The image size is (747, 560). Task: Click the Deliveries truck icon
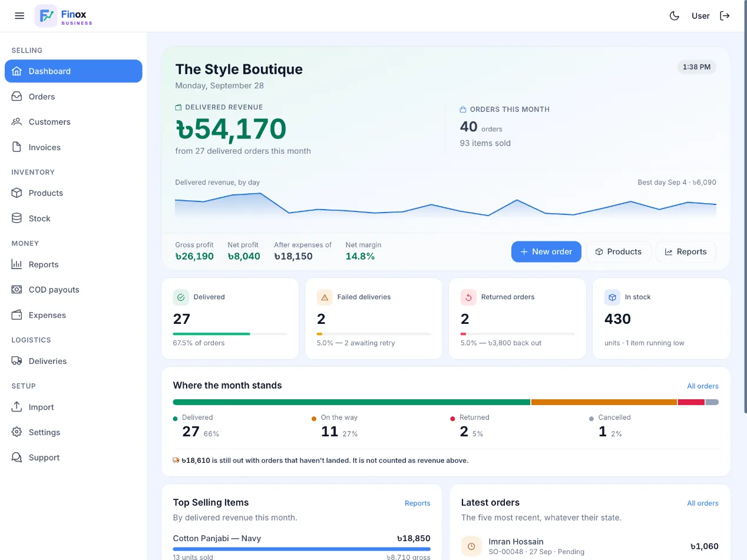tap(17, 361)
